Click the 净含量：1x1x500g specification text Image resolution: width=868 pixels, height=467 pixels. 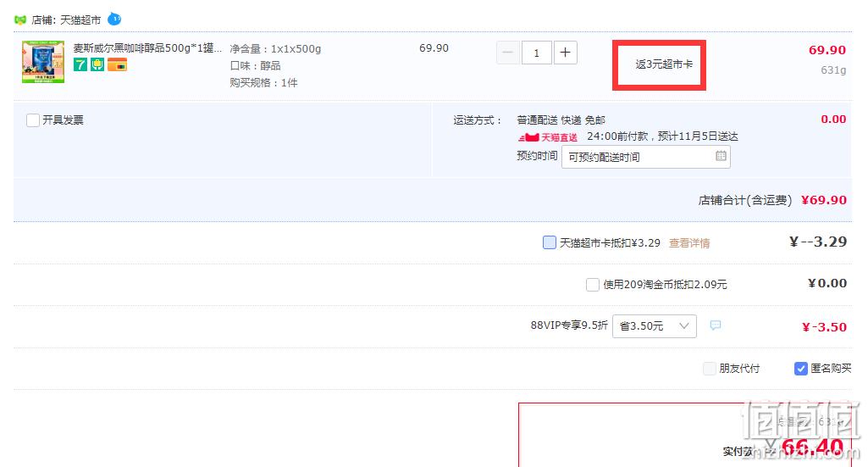point(275,49)
